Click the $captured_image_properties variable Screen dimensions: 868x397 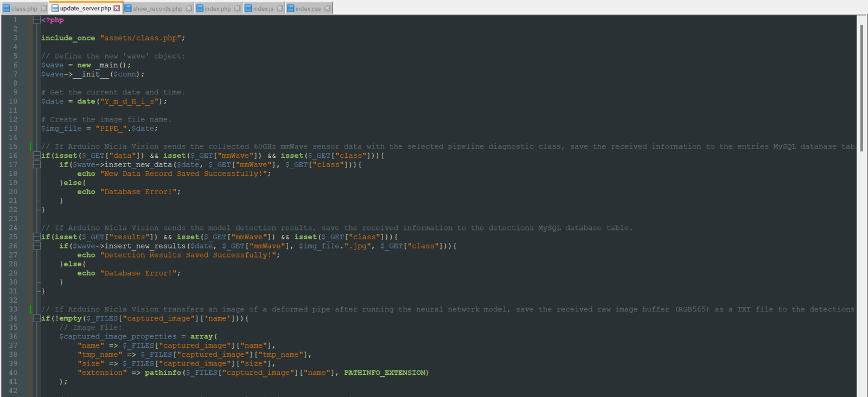[118, 337]
